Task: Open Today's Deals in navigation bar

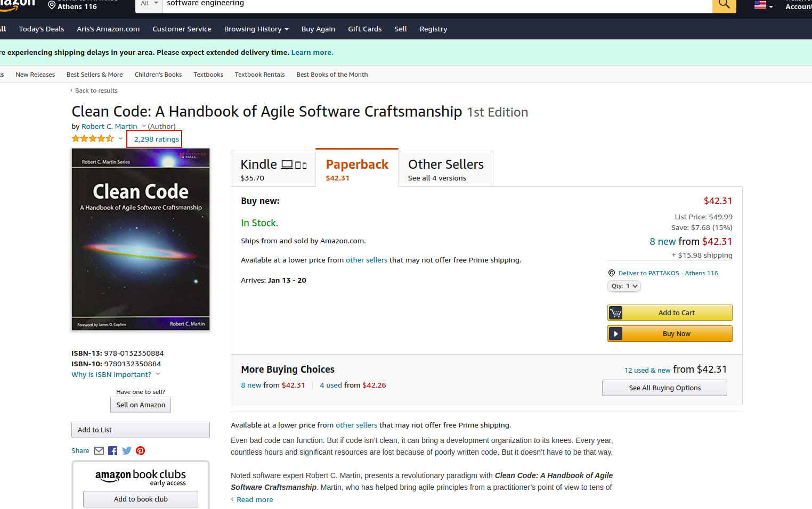Action: pyautogui.click(x=42, y=29)
